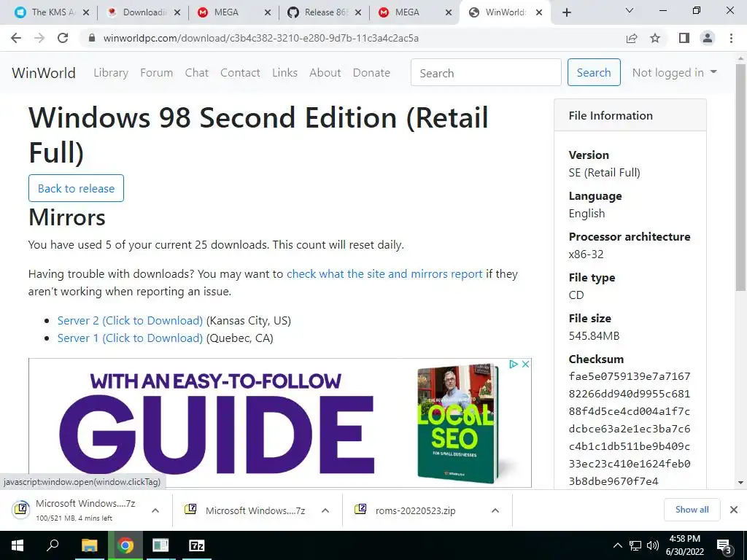Go to the WinWorld home logo

pos(44,73)
